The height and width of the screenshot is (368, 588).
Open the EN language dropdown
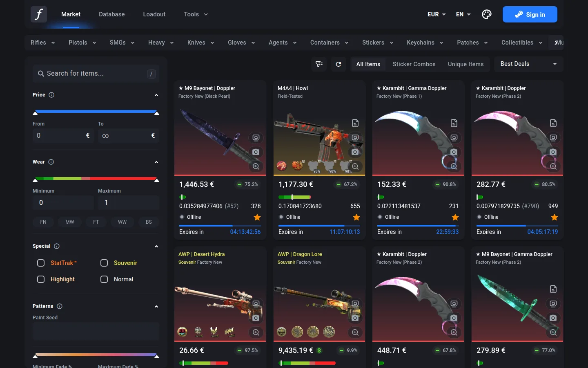463,14
